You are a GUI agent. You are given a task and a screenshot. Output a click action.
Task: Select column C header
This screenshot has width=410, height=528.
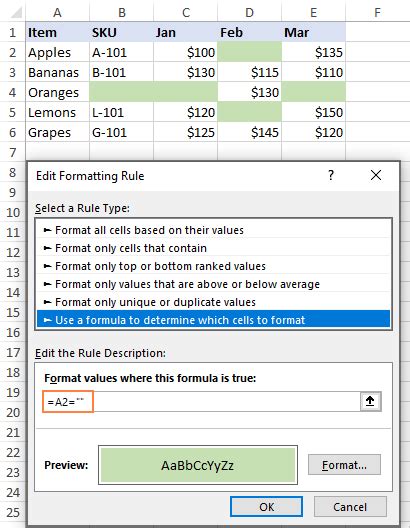[x=185, y=12]
